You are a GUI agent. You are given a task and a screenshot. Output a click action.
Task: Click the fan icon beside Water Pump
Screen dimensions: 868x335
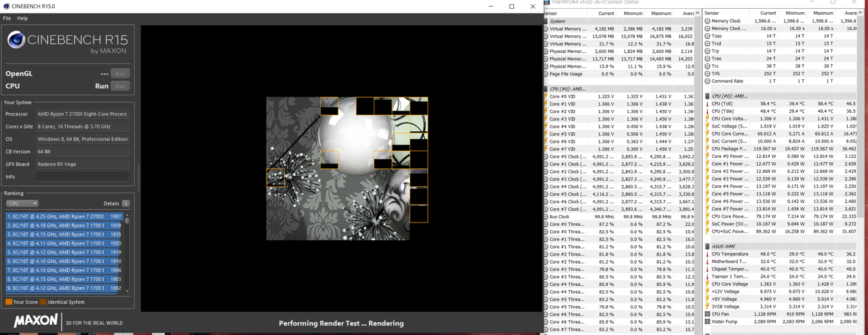pos(707,321)
